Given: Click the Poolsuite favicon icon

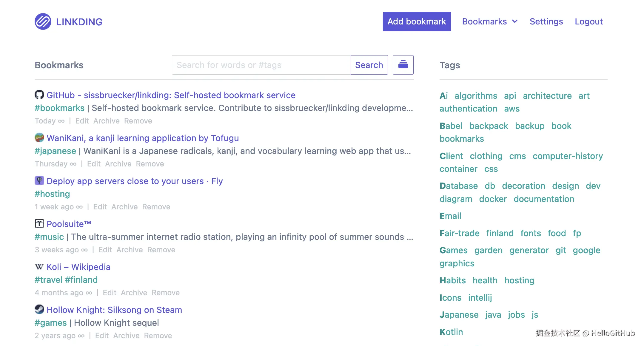Looking at the screenshot, I should coord(39,224).
